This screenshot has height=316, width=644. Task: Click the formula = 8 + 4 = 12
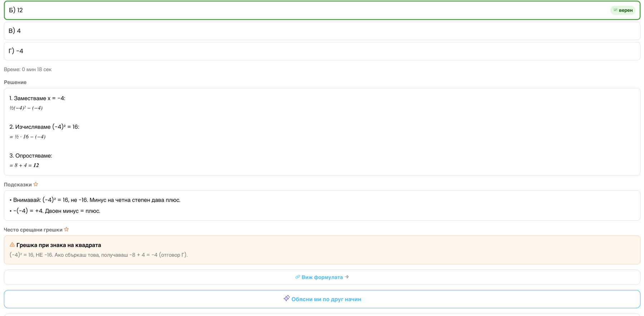click(x=24, y=165)
